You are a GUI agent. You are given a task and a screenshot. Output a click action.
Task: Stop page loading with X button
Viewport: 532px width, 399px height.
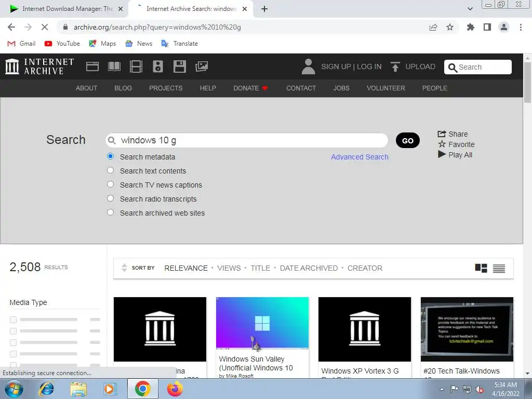point(45,27)
